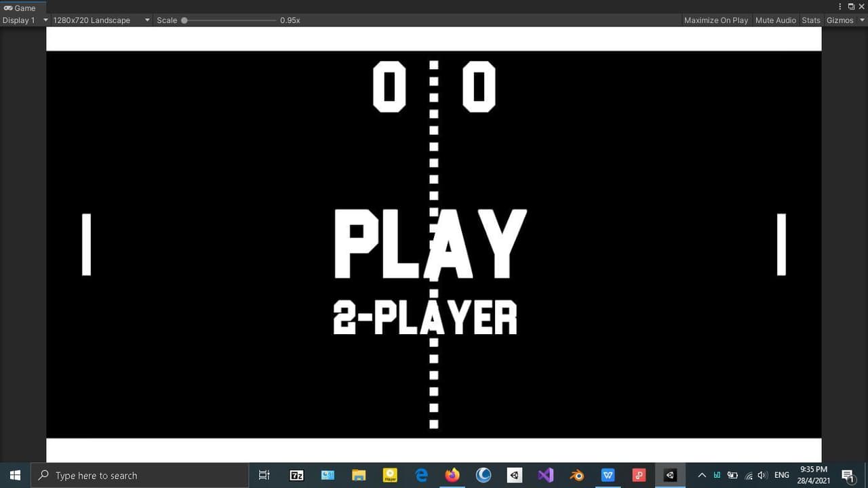Image resolution: width=868 pixels, height=488 pixels.
Task: Click the Scale slider handle
Action: click(184, 20)
